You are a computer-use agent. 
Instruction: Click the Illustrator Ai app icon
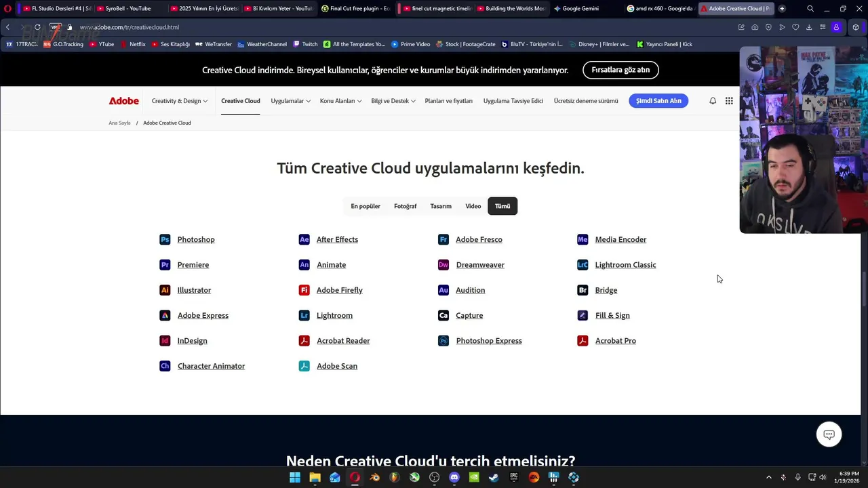click(165, 290)
